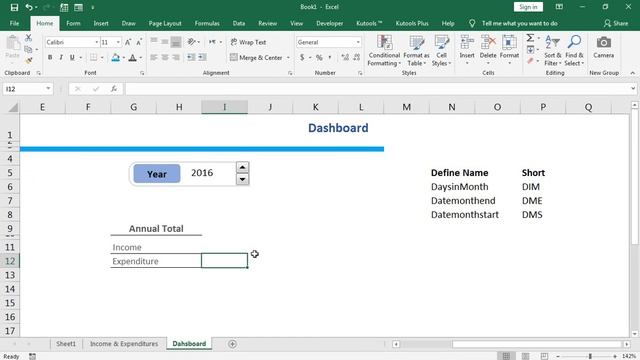Click the Share button
The image size is (640, 360).
(616, 23)
